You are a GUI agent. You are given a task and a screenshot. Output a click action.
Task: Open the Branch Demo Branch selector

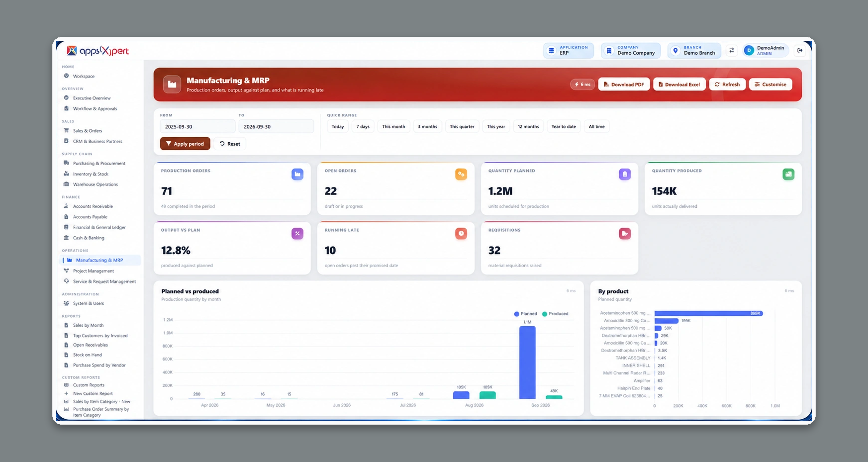click(x=694, y=50)
